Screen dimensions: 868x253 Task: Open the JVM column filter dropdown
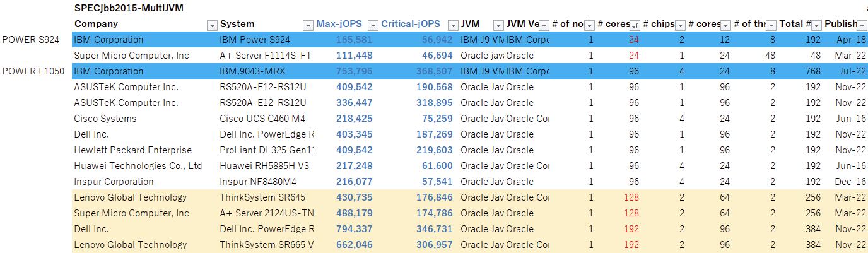pos(498,25)
